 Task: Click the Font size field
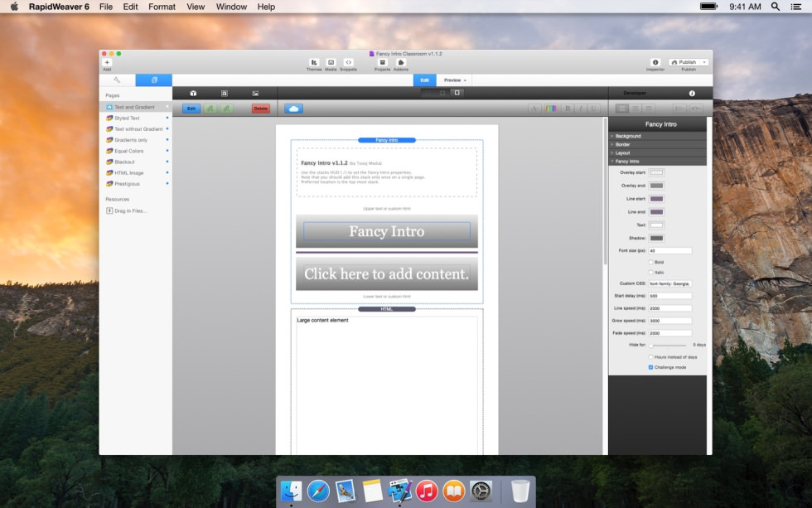(669, 250)
